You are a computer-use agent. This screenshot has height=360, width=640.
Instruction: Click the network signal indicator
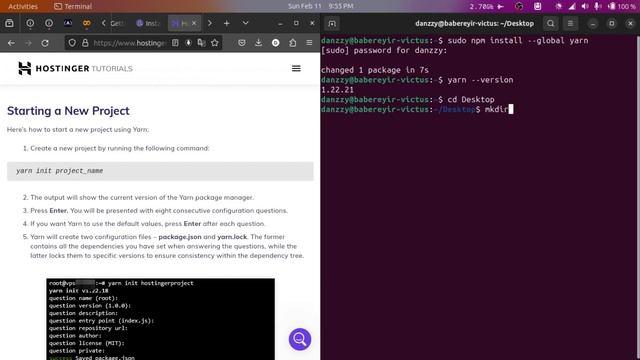pyautogui.click(x=572, y=6)
